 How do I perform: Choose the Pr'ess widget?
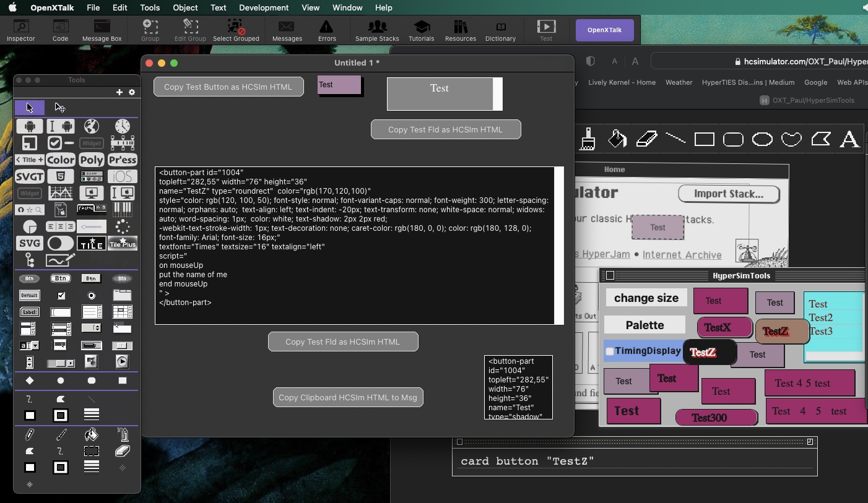click(122, 160)
